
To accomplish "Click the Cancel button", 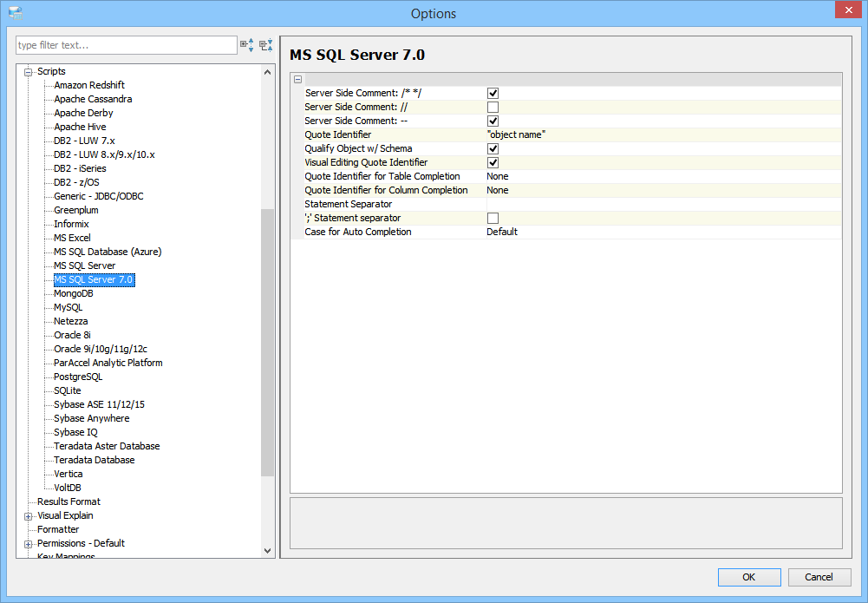I will pos(819,577).
